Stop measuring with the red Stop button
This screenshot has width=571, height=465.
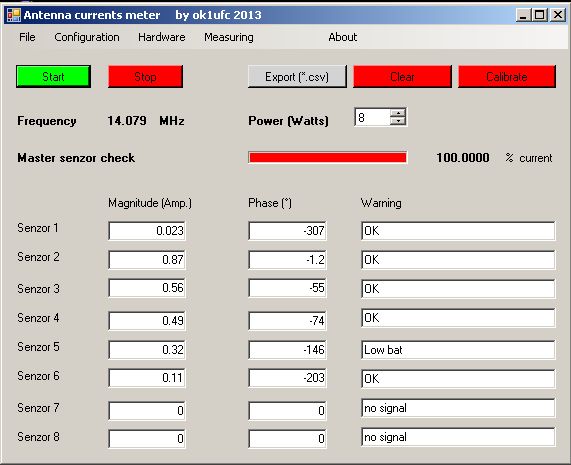(x=145, y=77)
